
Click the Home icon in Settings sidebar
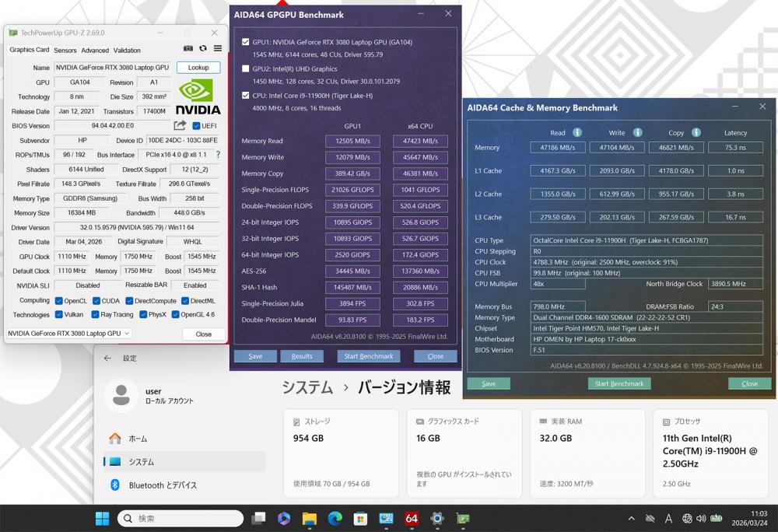click(x=115, y=439)
